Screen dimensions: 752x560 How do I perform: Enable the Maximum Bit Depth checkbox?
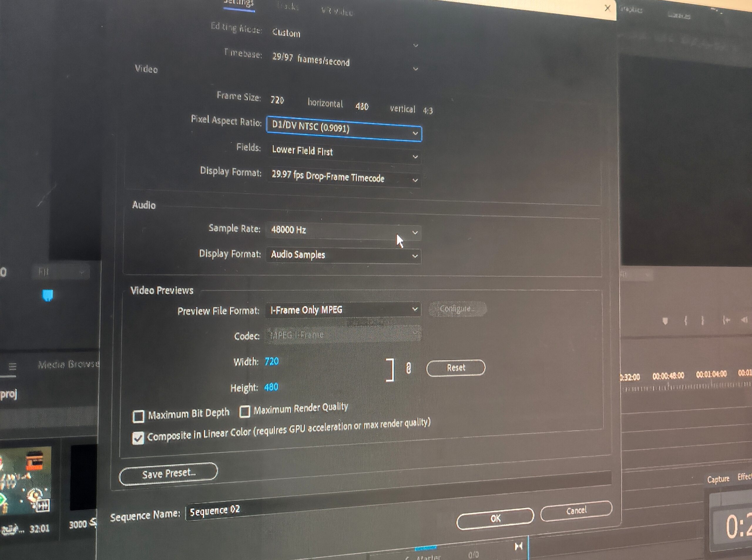[x=138, y=416]
